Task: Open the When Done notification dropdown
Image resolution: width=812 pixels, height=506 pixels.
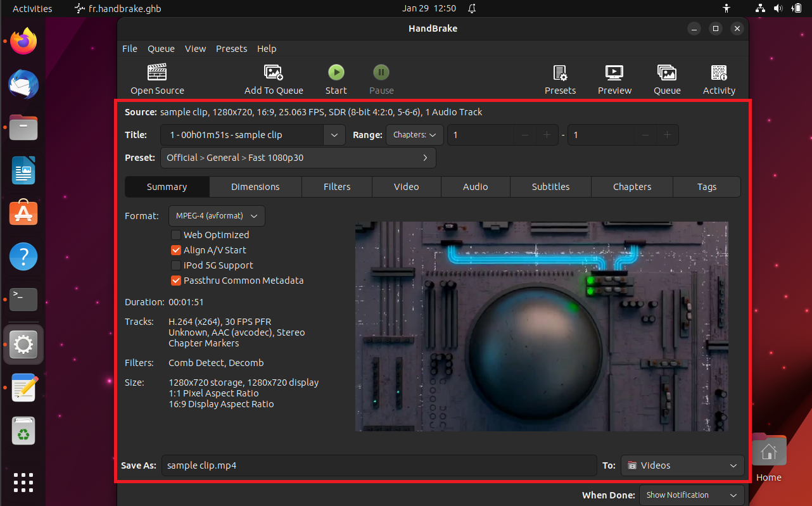Action: point(691,495)
